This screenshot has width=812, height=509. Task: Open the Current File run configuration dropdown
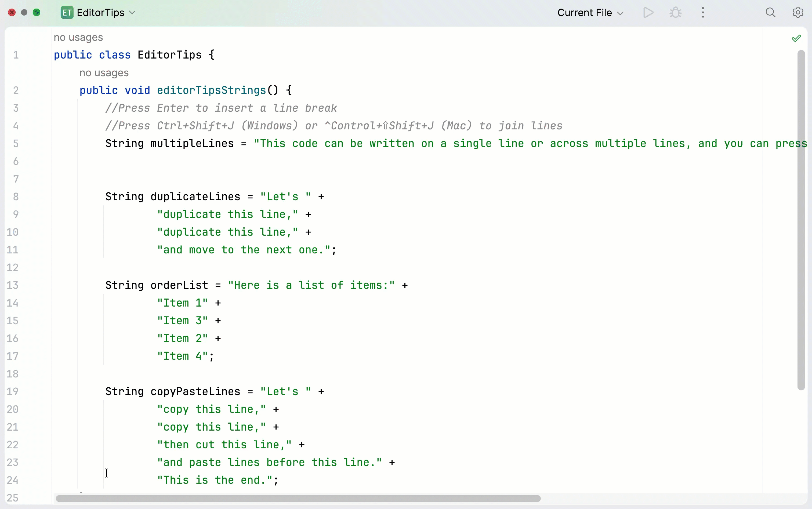(x=590, y=13)
